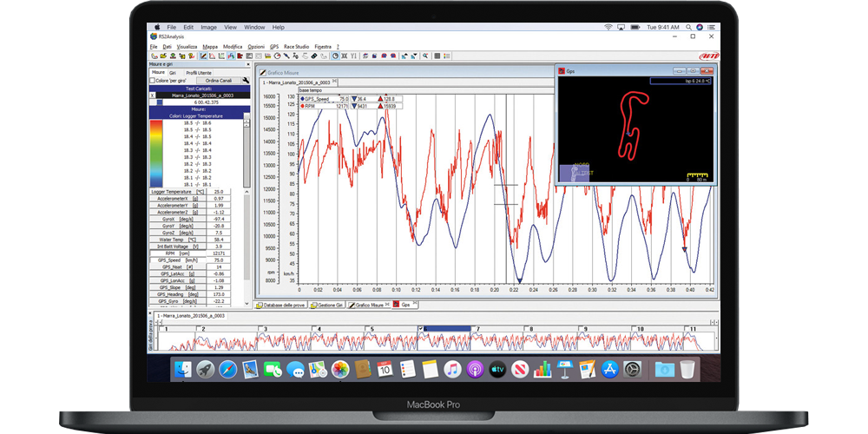Open System Preferences from the dock

point(632,369)
